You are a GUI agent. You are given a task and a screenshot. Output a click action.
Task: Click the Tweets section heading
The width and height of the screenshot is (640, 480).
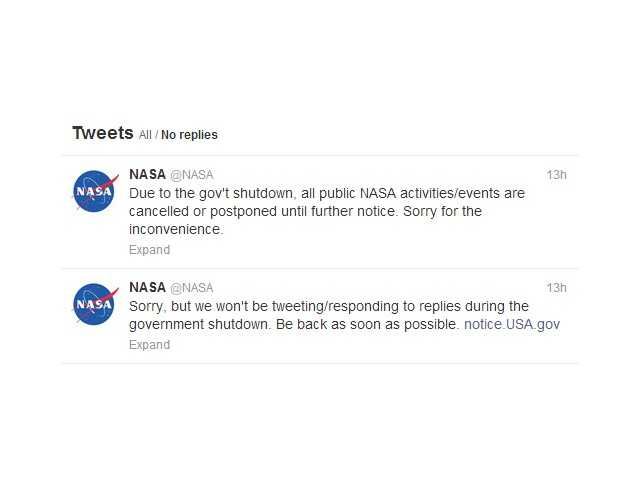[103, 133]
